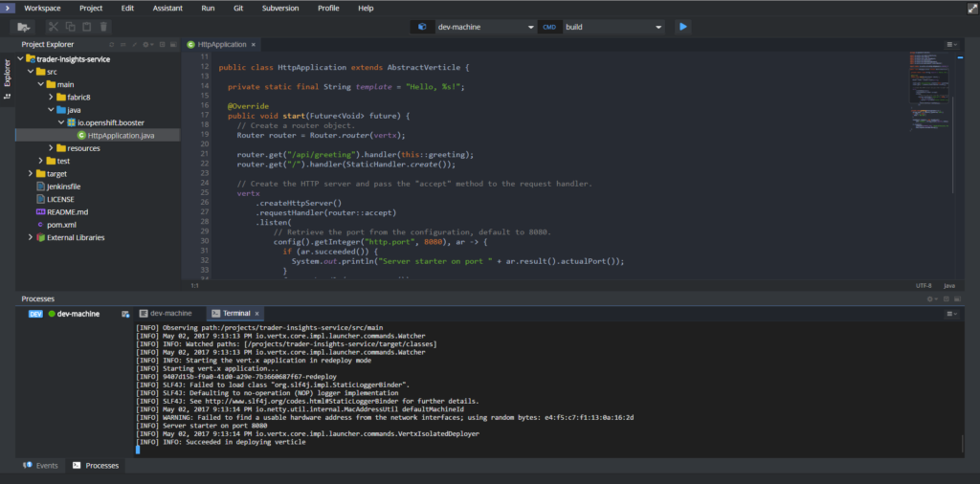Viewport: 980px width, 484px height.
Task: Click the Delete trash icon in toolbar
Action: point(103,27)
